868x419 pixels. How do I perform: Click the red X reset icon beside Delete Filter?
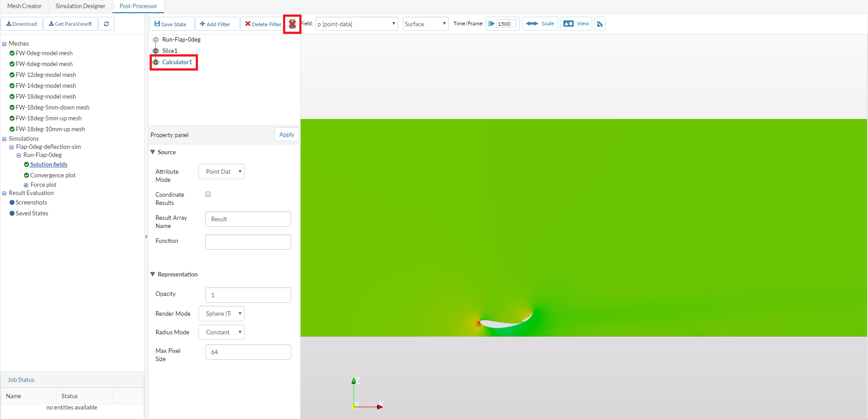point(292,24)
